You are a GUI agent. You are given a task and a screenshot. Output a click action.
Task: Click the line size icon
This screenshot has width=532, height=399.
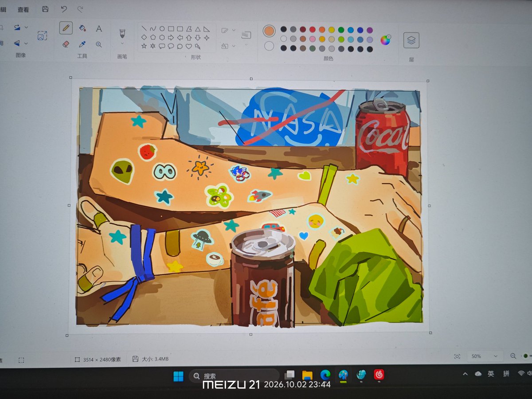pyautogui.click(x=246, y=35)
